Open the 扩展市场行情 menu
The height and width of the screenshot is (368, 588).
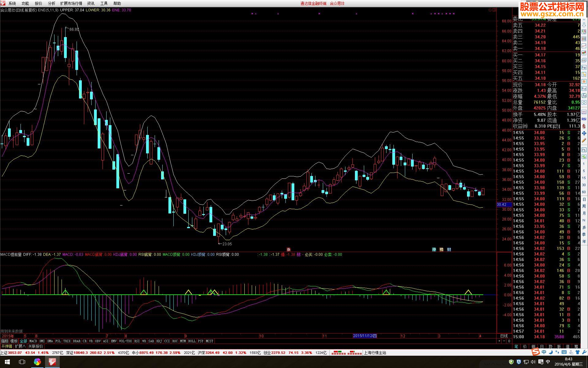(x=71, y=3)
